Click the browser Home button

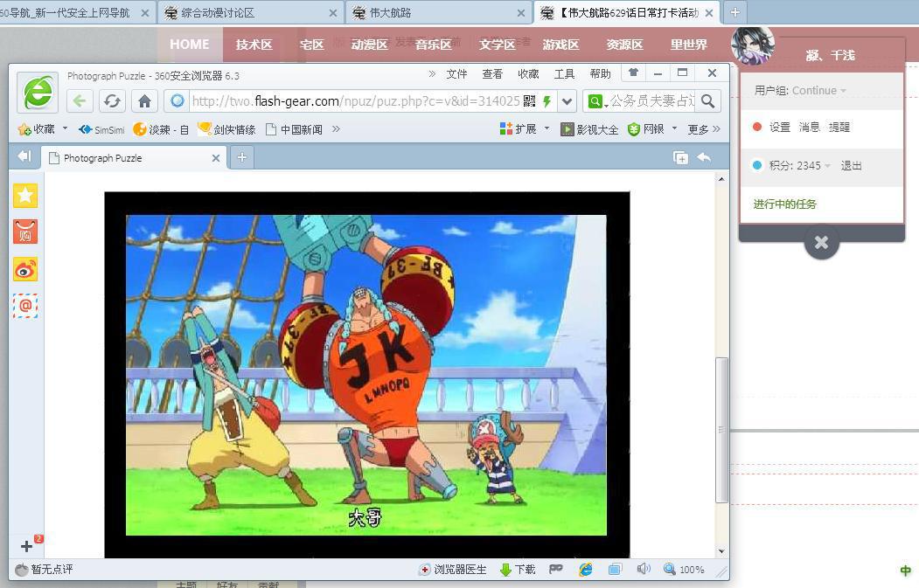[144, 101]
